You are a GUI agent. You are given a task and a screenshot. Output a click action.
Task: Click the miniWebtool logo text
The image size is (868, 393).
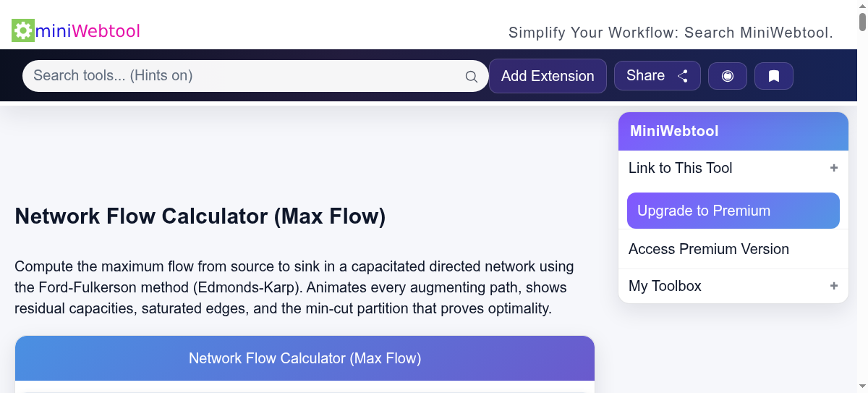(x=88, y=31)
